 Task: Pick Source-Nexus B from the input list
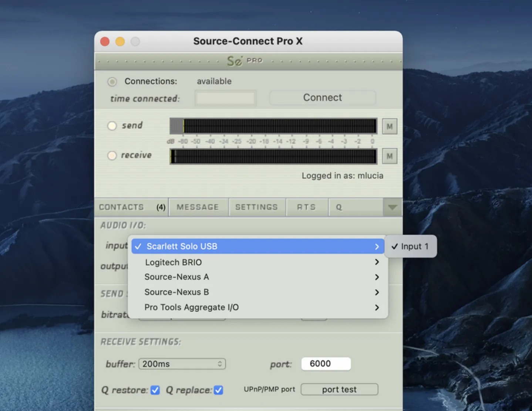[258, 292]
